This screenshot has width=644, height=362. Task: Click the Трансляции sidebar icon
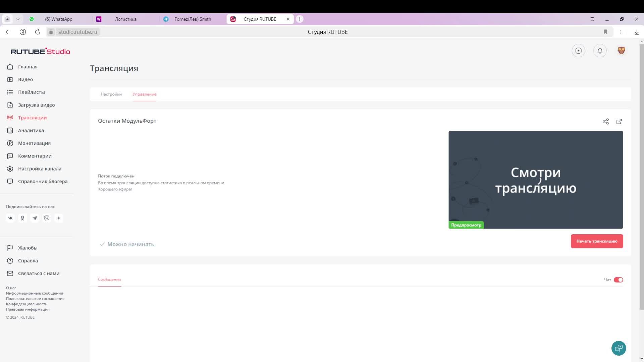pos(10,118)
